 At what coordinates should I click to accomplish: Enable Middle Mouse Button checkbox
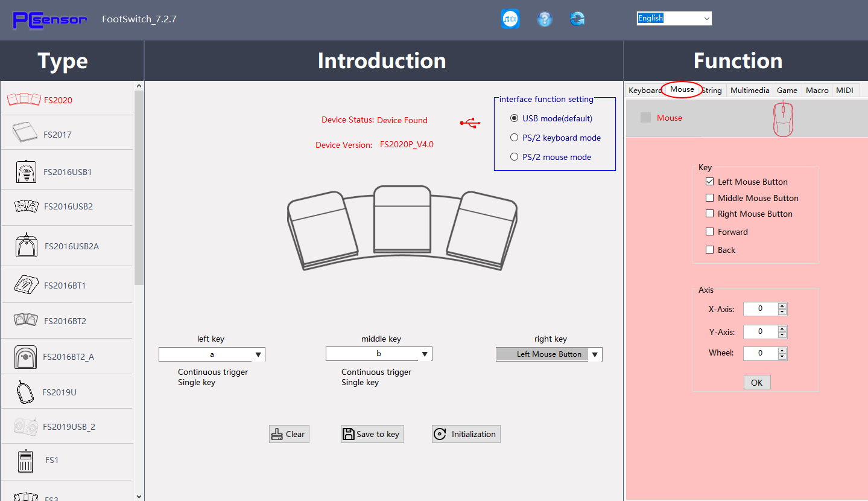pyautogui.click(x=710, y=198)
